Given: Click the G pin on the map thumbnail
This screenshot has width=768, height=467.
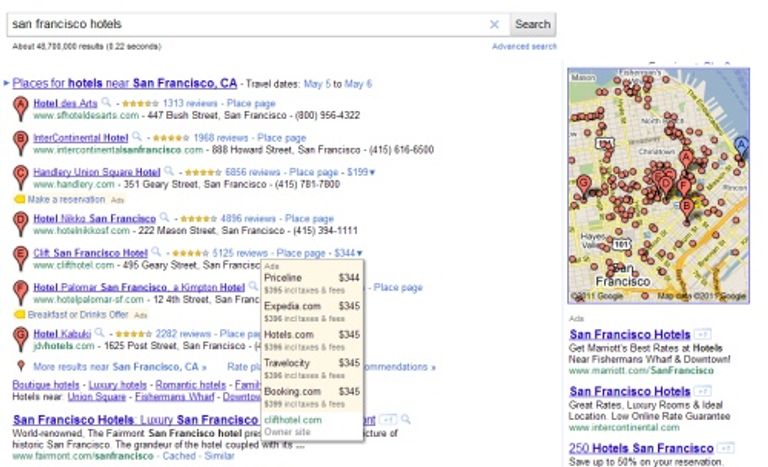Looking at the screenshot, I should tap(583, 186).
